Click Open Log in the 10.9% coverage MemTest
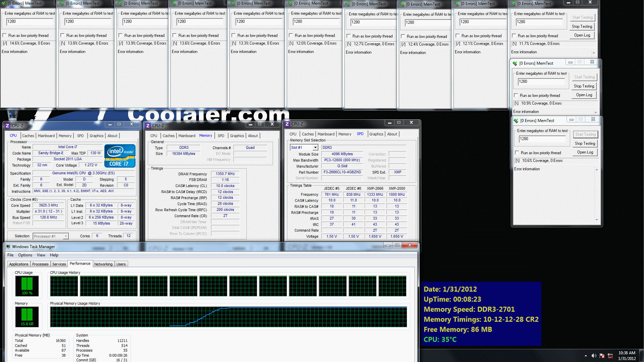The width and height of the screenshot is (644, 362). pos(584,95)
